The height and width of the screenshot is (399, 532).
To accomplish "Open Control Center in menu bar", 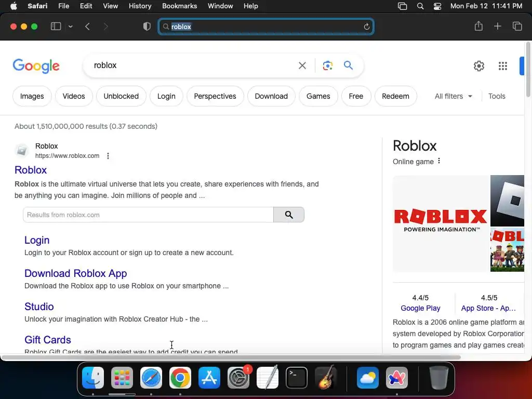I will coord(437,6).
